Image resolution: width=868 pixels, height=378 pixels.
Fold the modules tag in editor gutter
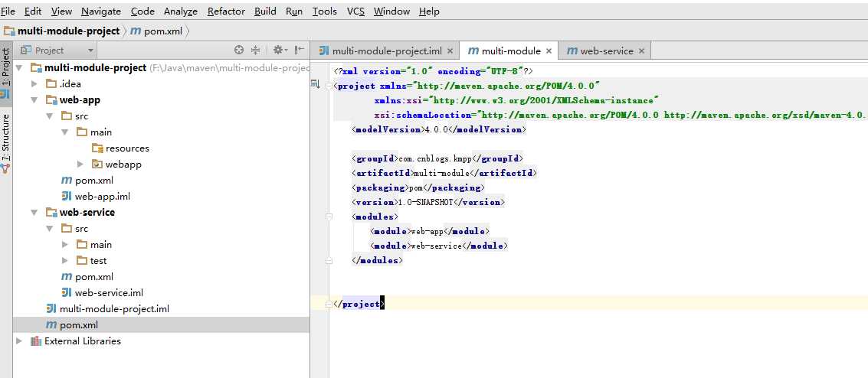pos(329,217)
